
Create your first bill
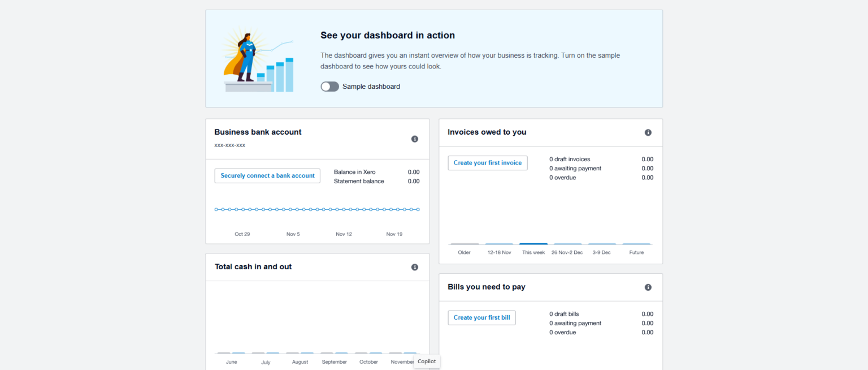coord(481,317)
